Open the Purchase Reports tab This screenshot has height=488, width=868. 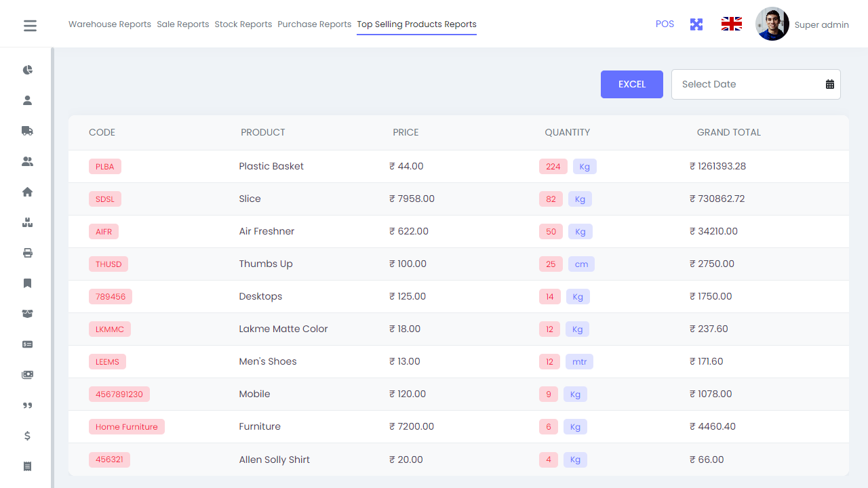314,24
